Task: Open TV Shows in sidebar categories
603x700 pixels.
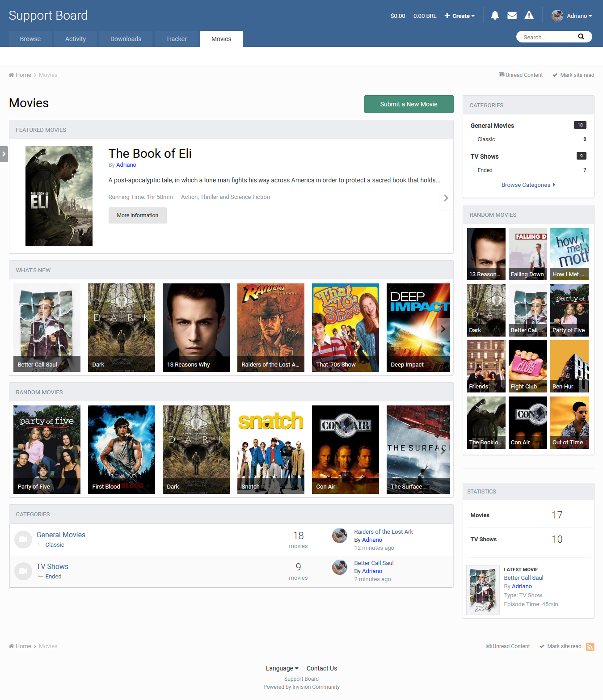Action: [485, 156]
